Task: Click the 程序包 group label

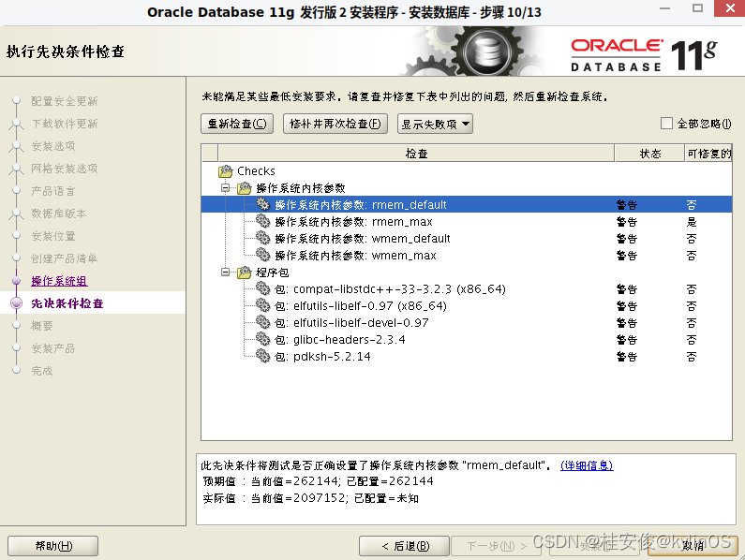Action: [x=273, y=273]
